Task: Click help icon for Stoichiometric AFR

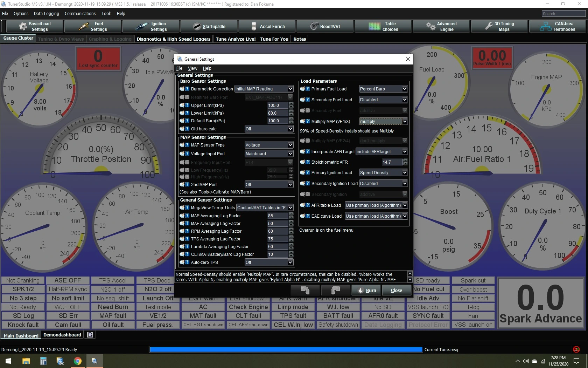Action: pyautogui.click(x=308, y=162)
